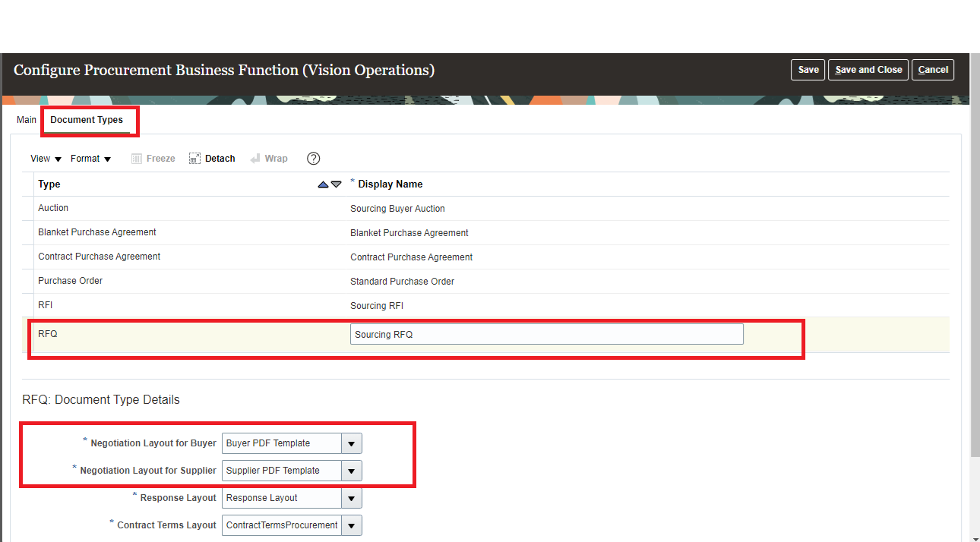Click the Sourcing RFI display name

coord(377,306)
